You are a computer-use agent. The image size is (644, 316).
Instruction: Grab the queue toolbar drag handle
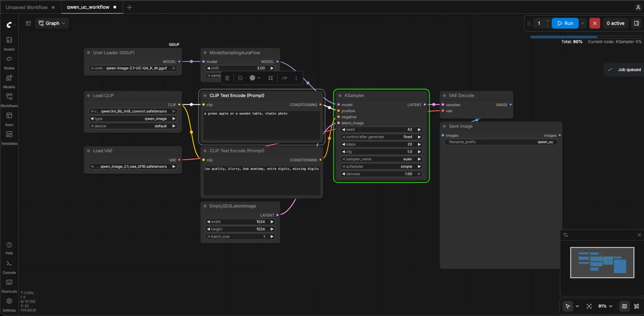pyautogui.click(x=529, y=23)
